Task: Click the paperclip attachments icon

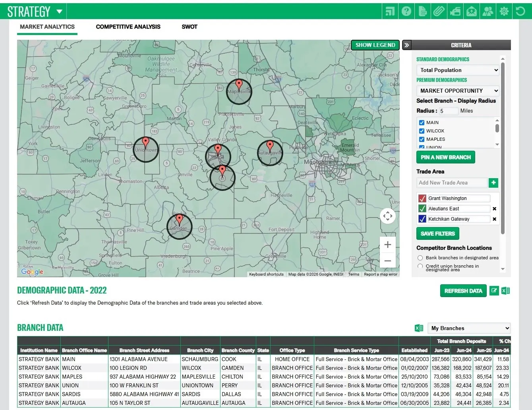Action: coord(439,11)
